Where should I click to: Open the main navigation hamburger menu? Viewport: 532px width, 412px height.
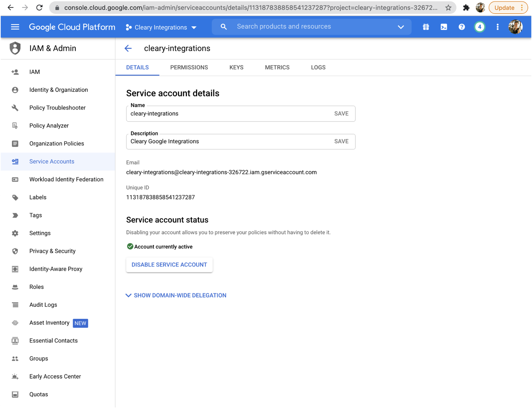tap(15, 27)
